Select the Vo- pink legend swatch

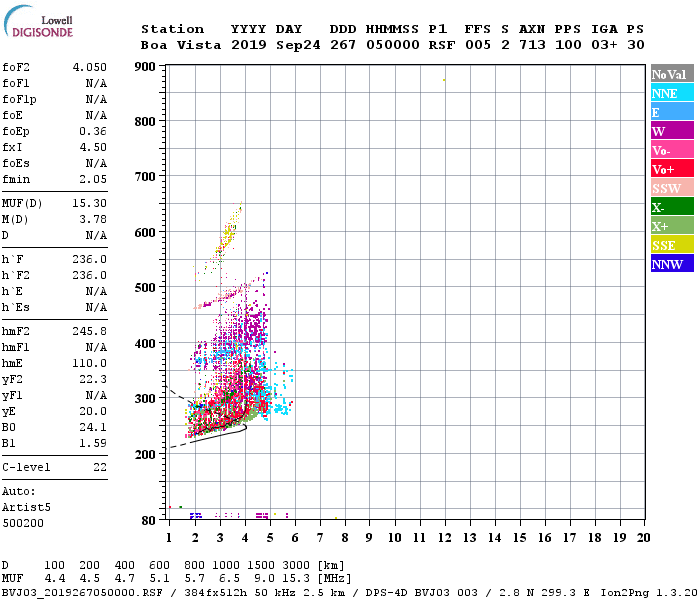coord(672,150)
